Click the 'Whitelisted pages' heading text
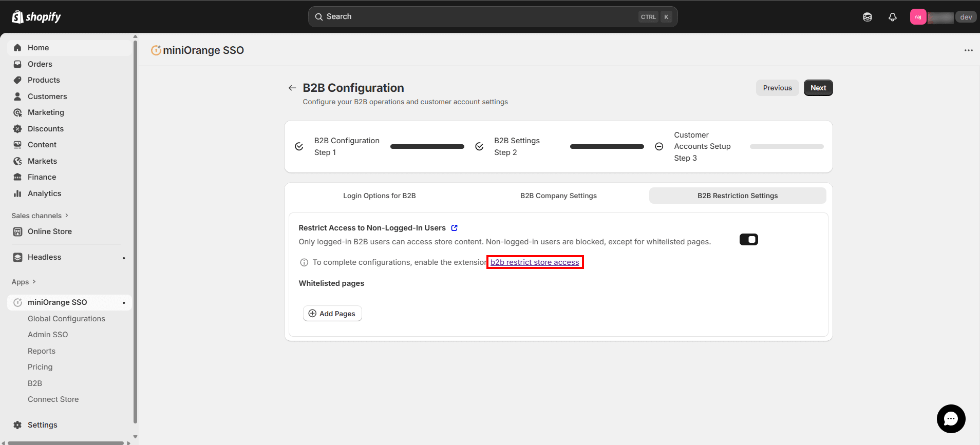The image size is (980, 445). point(331,283)
